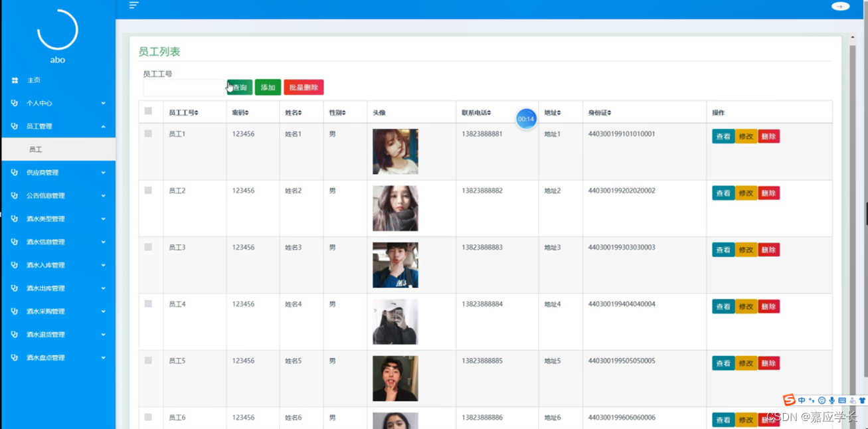
Task: Tick the checkbox for row 员工4
Action: (148, 303)
